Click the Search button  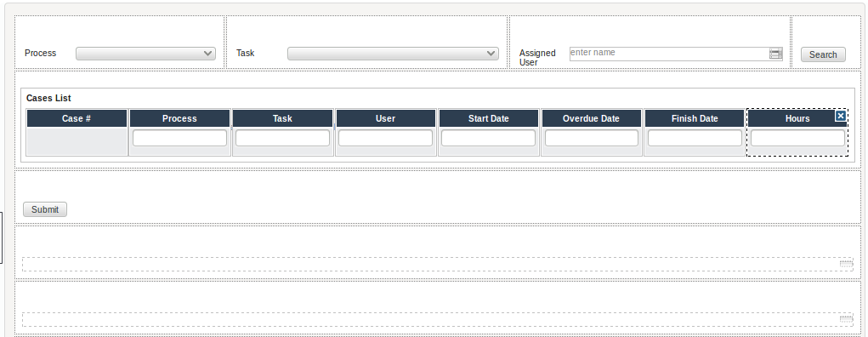coord(823,54)
